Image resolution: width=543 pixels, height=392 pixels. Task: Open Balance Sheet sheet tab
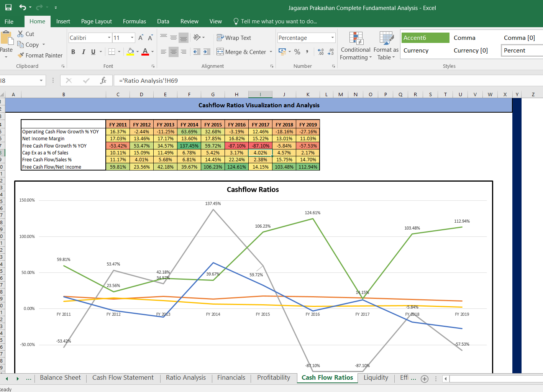[60, 377]
